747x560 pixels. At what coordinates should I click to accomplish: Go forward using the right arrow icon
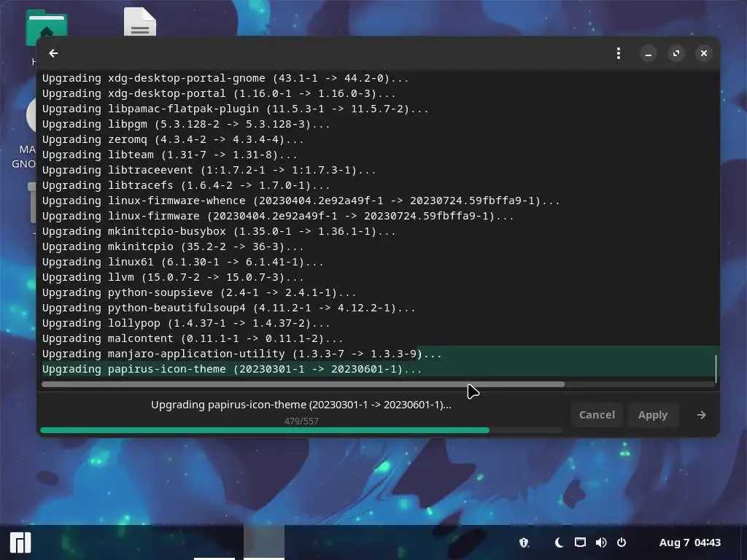701,415
